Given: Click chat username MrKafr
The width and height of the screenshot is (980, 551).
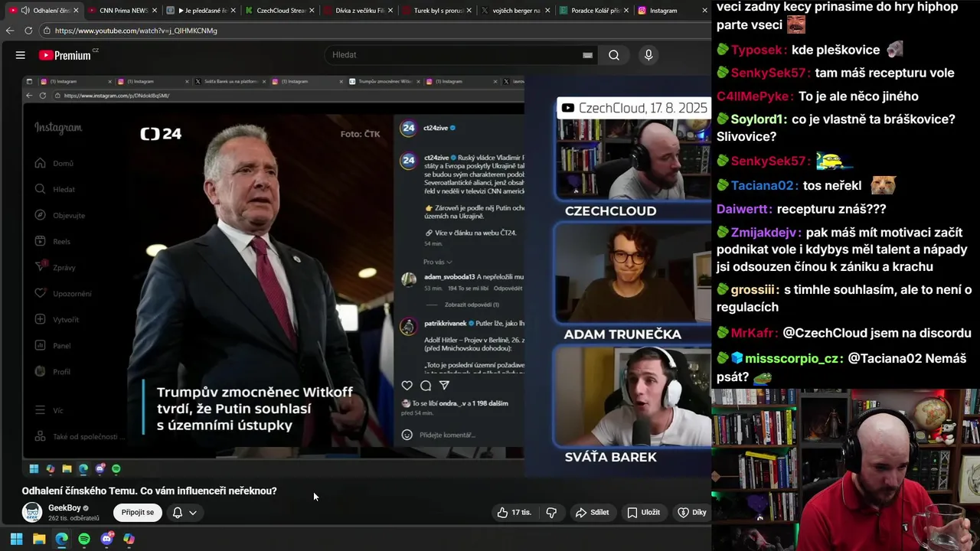Looking at the screenshot, I should [x=754, y=333].
